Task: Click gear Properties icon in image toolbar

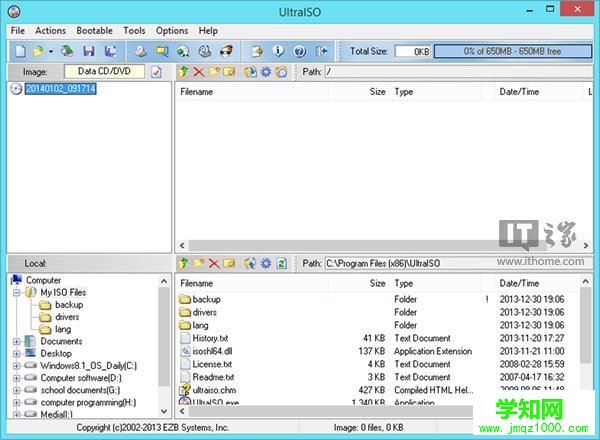Action: pos(266,72)
